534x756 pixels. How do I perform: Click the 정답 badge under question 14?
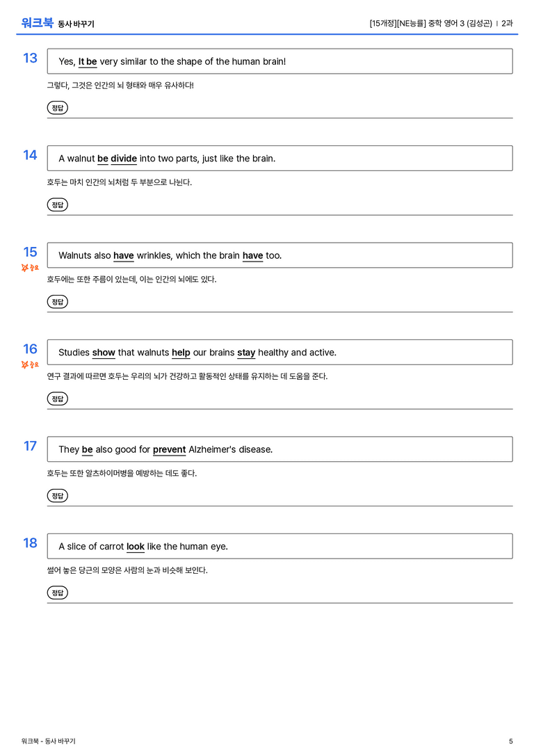(x=57, y=205)
